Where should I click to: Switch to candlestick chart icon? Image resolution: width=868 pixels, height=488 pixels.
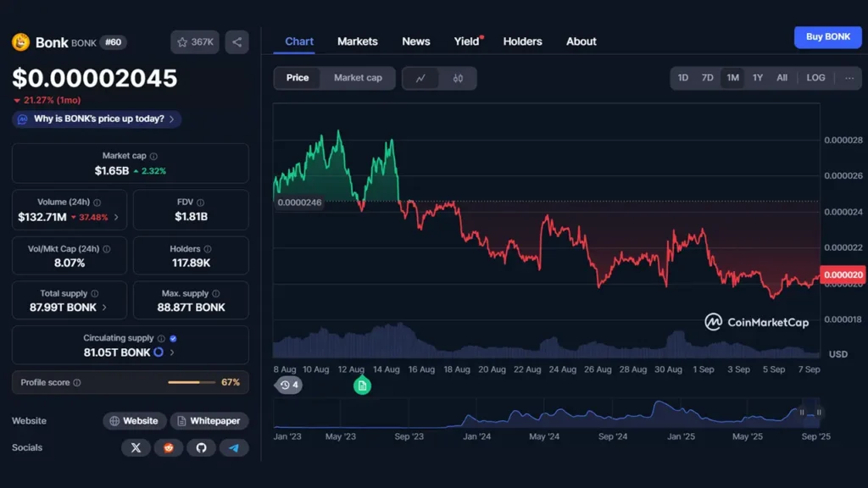click(x=458, y=78)
